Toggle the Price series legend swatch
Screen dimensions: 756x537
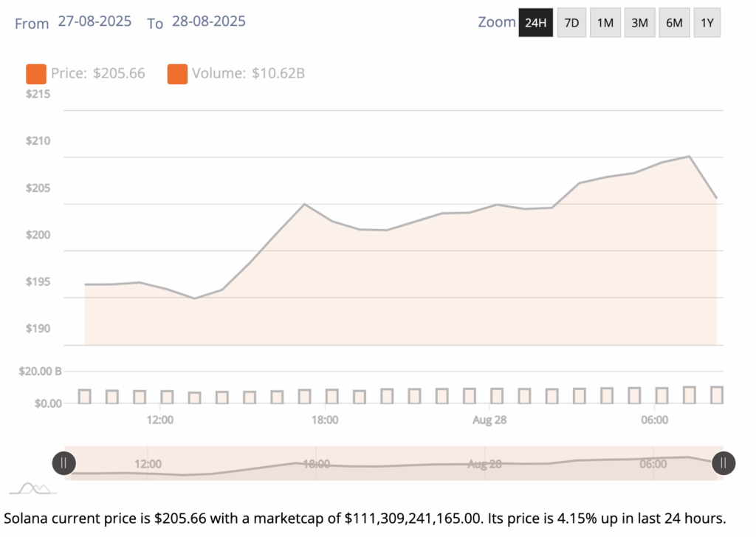35,74
